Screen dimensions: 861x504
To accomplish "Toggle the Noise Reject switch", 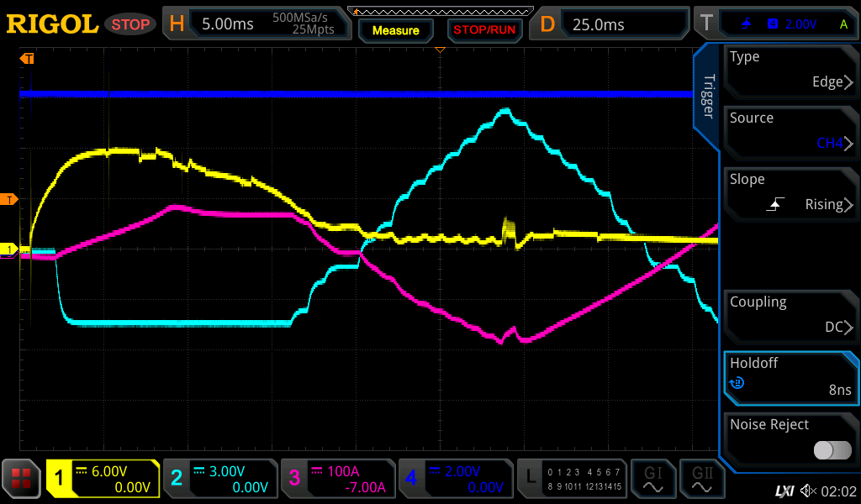I will [x=832, y=450].
